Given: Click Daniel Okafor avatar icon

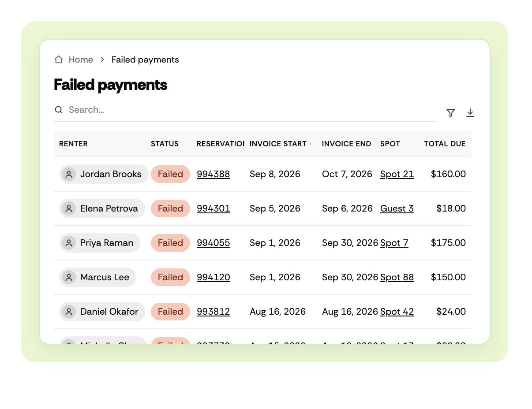Looking at the screenshot, I should [x=68, y=312].
